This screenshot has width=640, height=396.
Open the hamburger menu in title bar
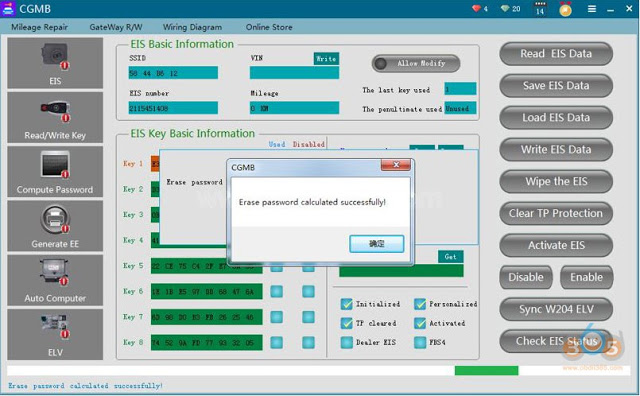[592, 9]
